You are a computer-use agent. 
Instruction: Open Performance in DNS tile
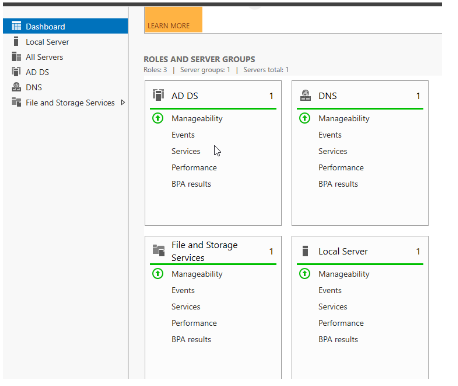pos(341,168)
